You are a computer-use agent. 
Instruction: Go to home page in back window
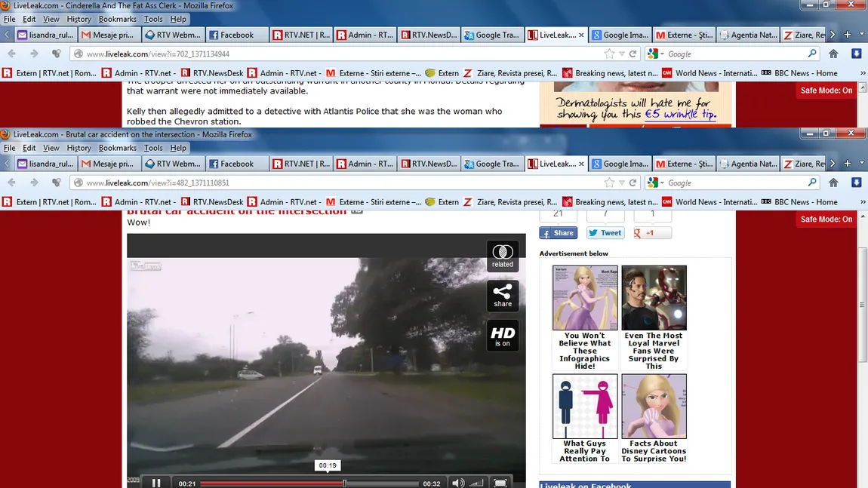click(833, 54)
